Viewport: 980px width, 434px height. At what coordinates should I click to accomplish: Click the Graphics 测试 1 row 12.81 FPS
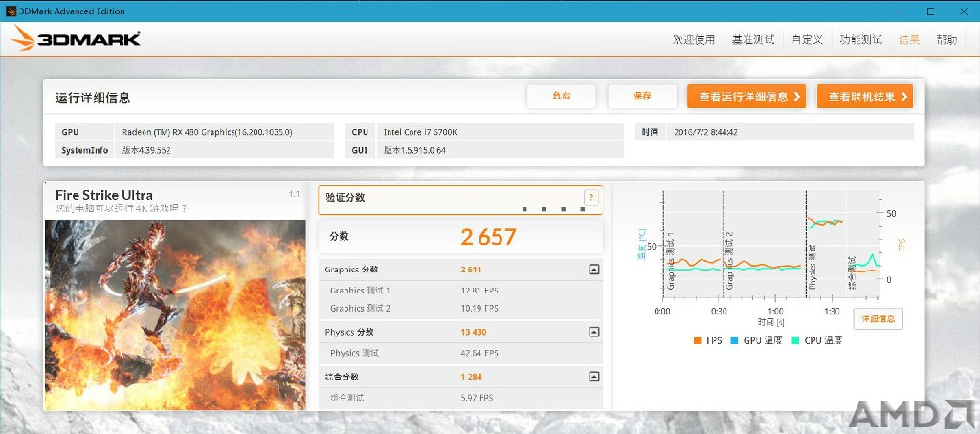[460, 291]
